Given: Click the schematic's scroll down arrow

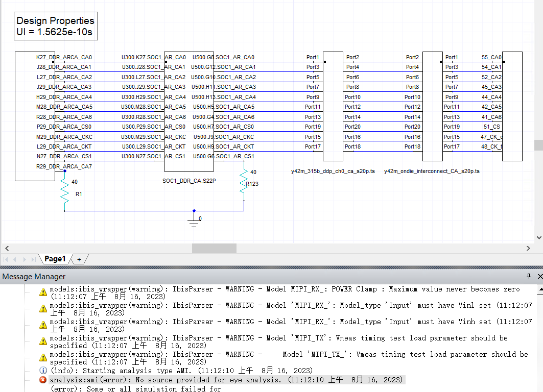Looking at the screenshot, I should (x=539, y=237).
